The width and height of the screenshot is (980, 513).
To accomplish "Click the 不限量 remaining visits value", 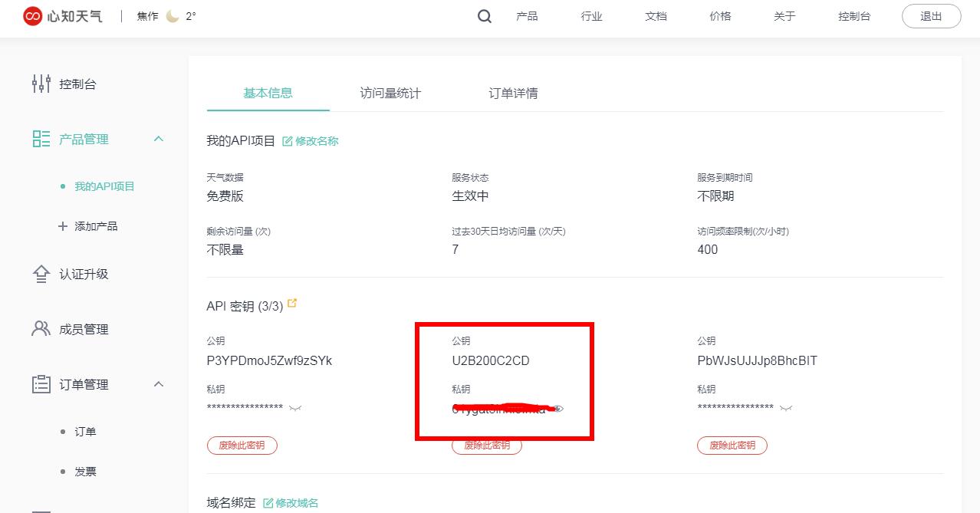I will (225, 249).
